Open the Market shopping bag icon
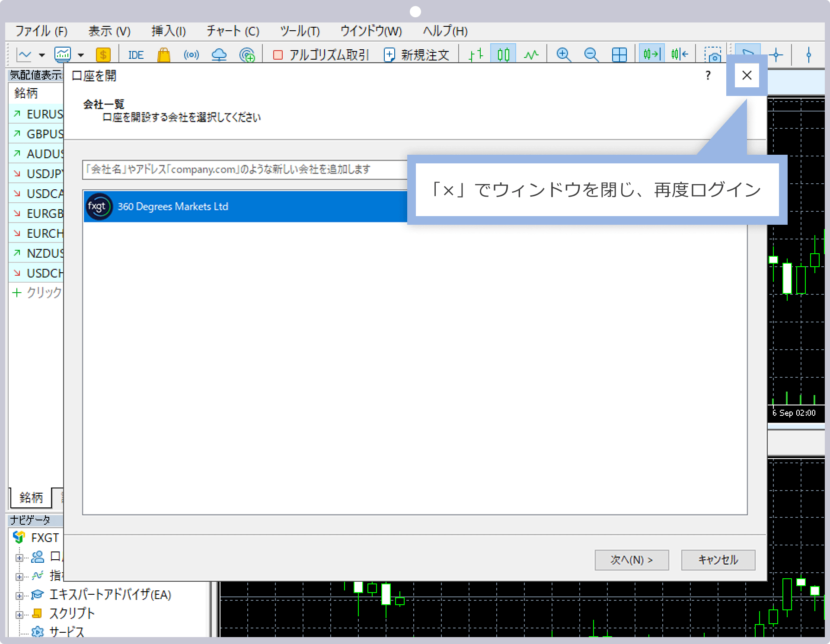Screen dimensions: 830x644 click(x=164, y=55)
